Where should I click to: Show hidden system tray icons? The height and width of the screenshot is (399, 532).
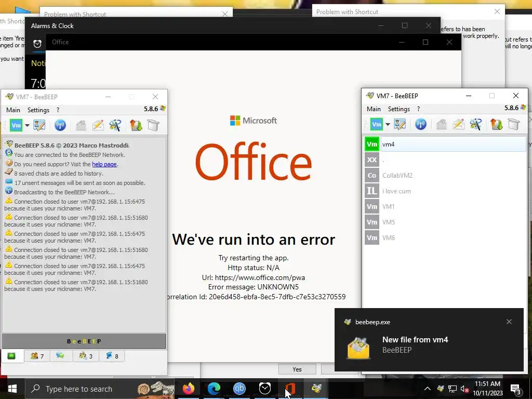click(x=428, y=389)
